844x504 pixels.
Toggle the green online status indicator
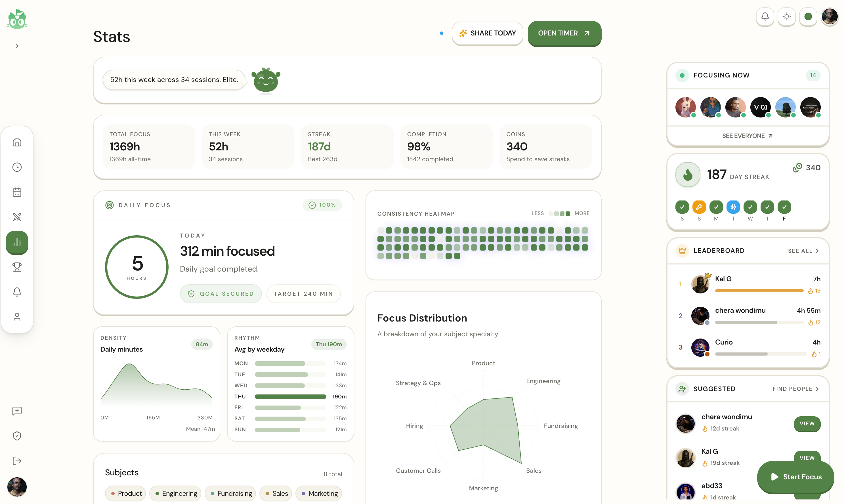808,17
